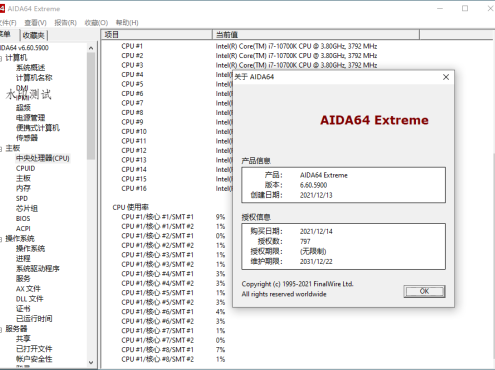Click the AIDA64 v6.60.5900 tree root
The image size is (495, 370).
[24, 48]
